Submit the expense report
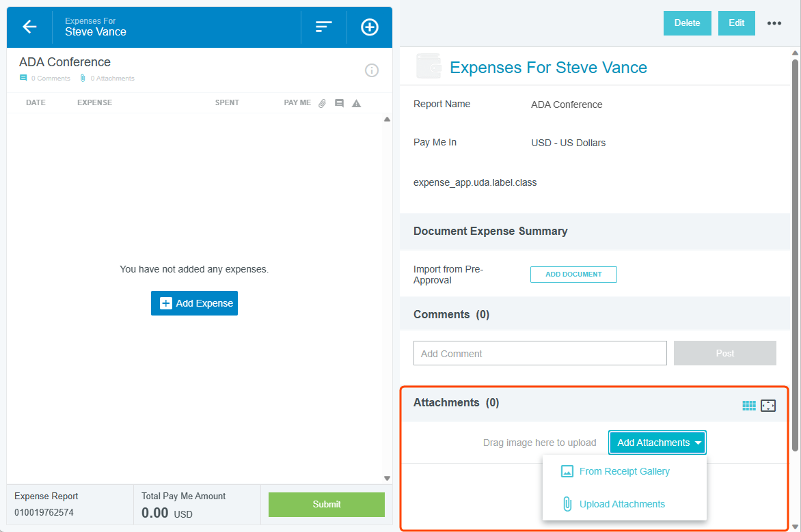 click(x=326, y=504)
